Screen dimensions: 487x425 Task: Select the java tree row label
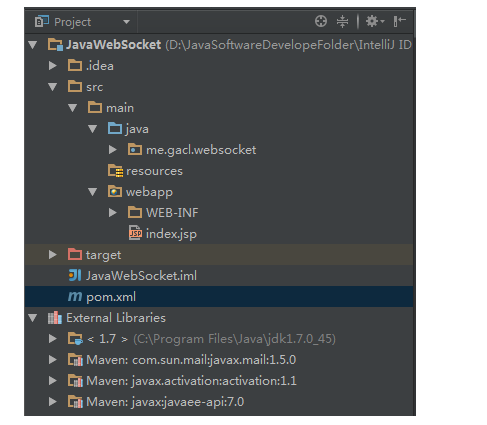(x=137, y=130)
